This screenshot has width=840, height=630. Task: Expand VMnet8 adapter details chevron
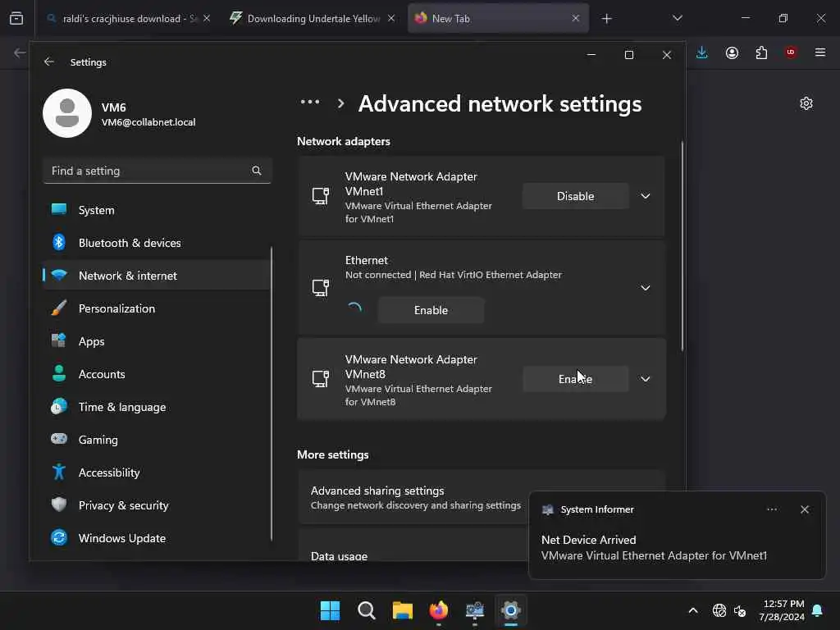pyautogui.click(x=646, y=379)
